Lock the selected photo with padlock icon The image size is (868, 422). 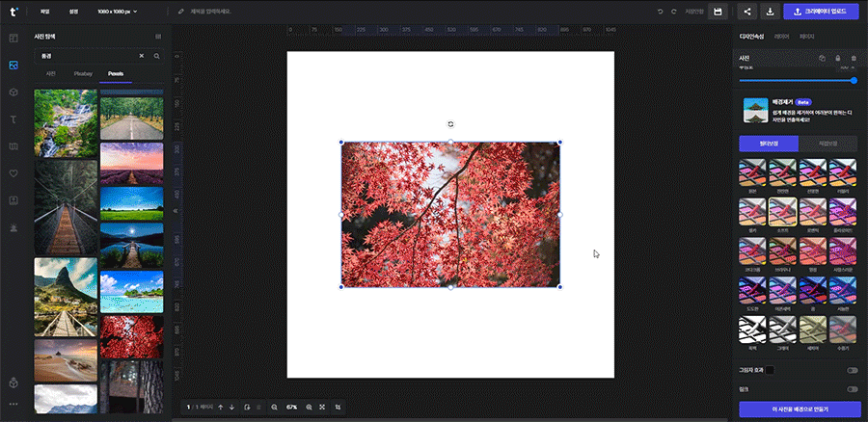837,58
